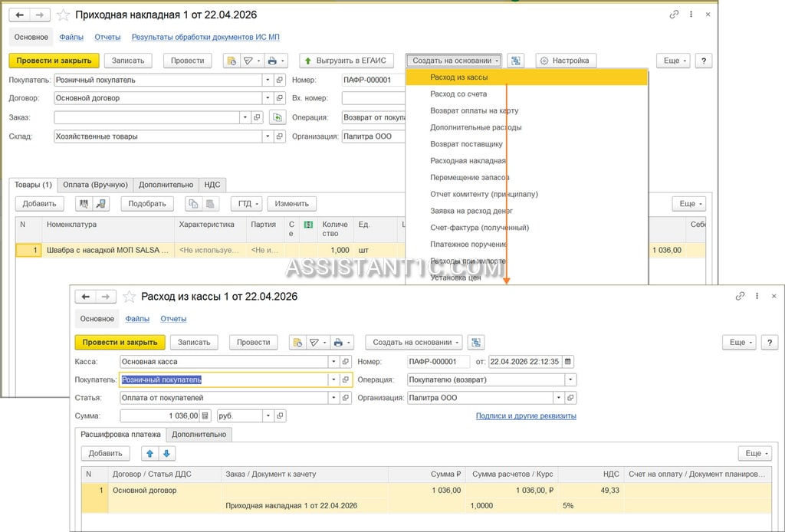Click the calculator icon in Сумма field
Viewport: 785px width, 532px height.
click(205, 416)
